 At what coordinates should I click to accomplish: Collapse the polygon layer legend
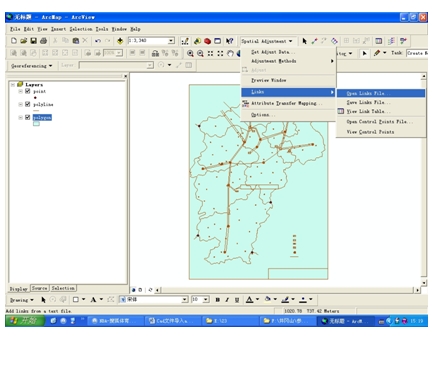click(20, 117)
